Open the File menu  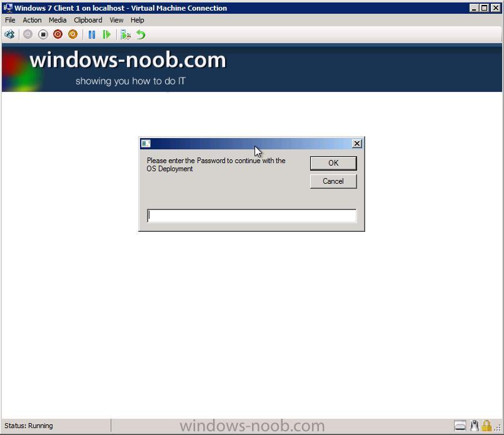coord(10,20)
